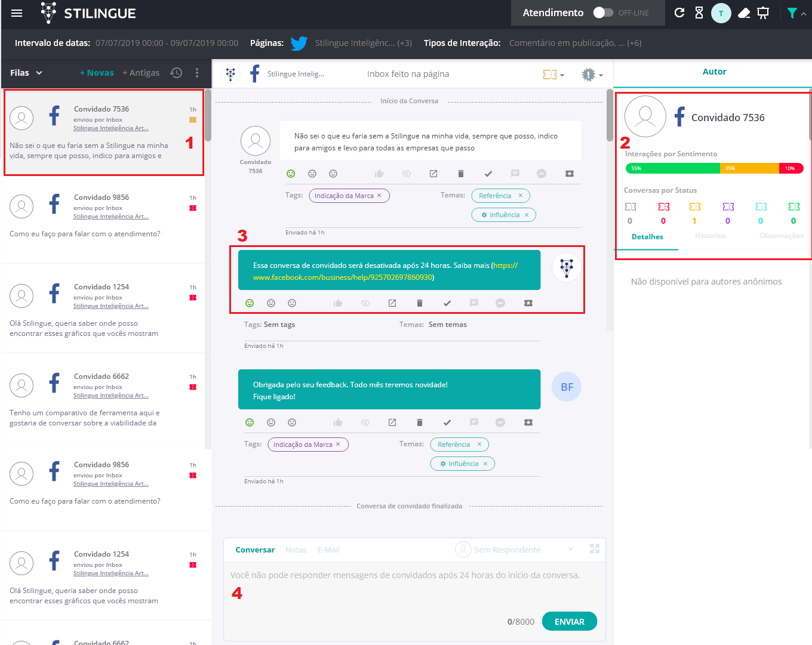Viewport: 812px width, 645px height.
Task: Open the filter funnel icon
Action: pyautogui.click(x=792, y=13)
